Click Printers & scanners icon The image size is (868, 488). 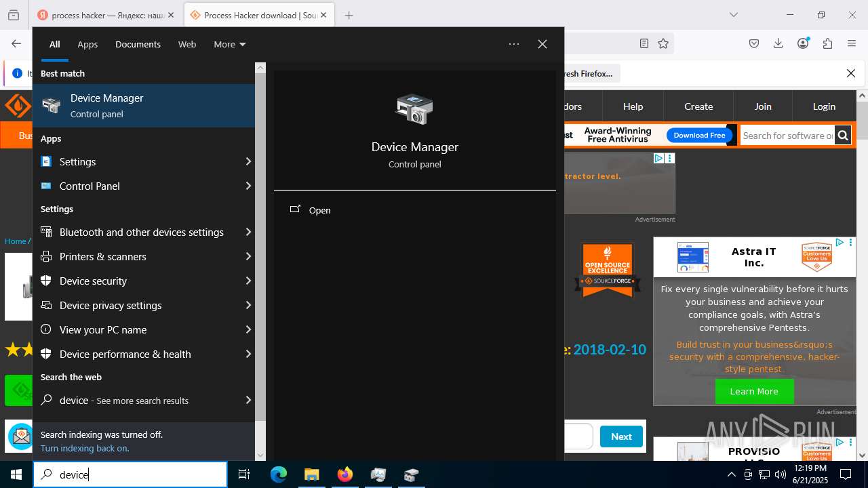tap(46, 256)
